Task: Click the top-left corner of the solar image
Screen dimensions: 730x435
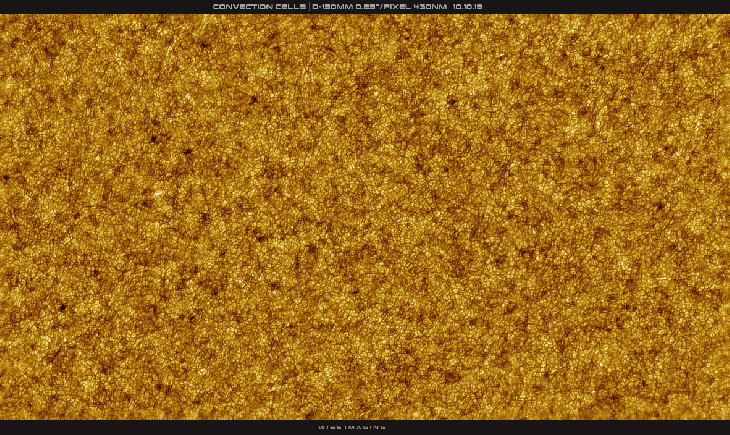Action: tap(3, 17)
